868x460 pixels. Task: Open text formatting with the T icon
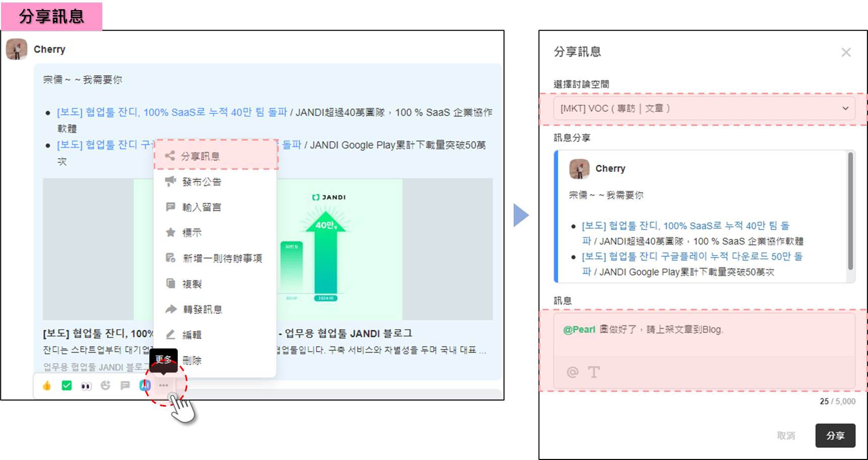pos(594,372)
